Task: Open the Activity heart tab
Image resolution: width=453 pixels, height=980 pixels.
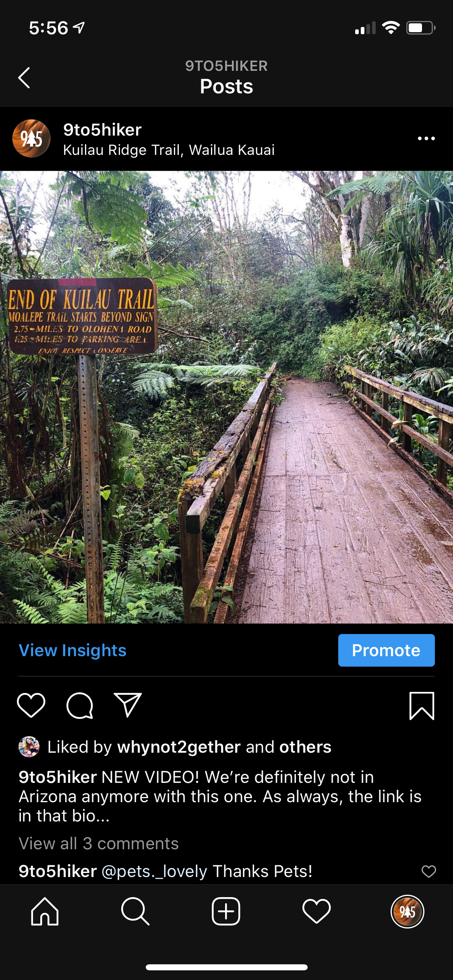Action: [x=316, y=911]
